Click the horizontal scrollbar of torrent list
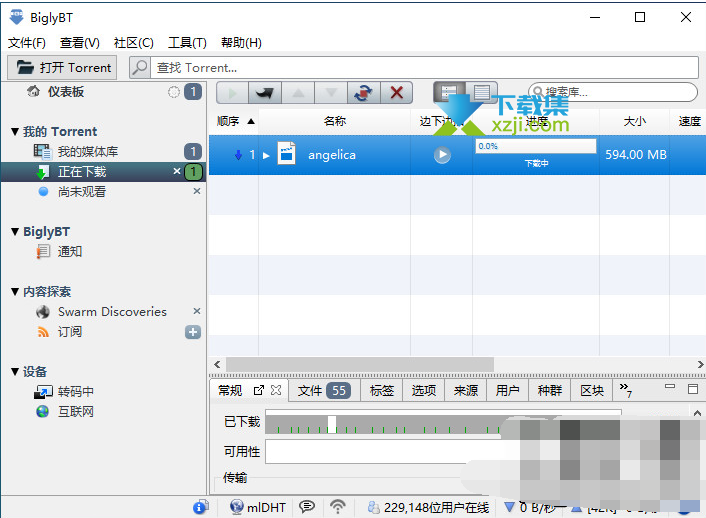 point(360,364)
